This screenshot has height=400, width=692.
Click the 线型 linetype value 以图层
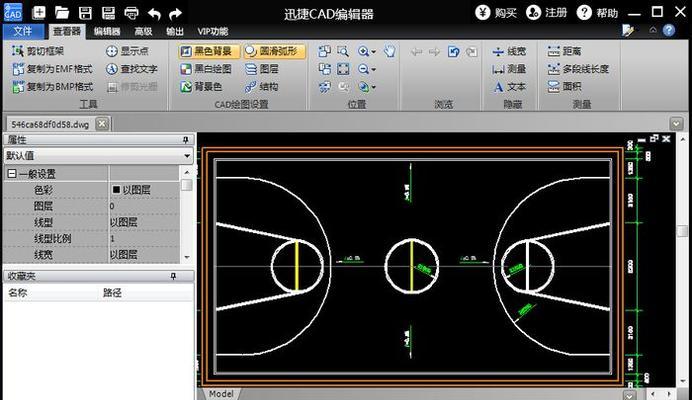(144, 222)
